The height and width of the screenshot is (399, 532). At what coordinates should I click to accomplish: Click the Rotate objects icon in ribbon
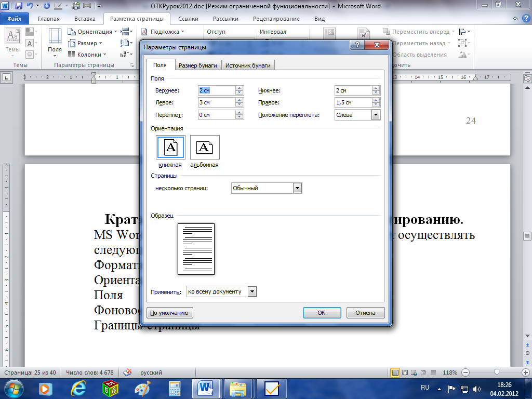pos(464,54)
